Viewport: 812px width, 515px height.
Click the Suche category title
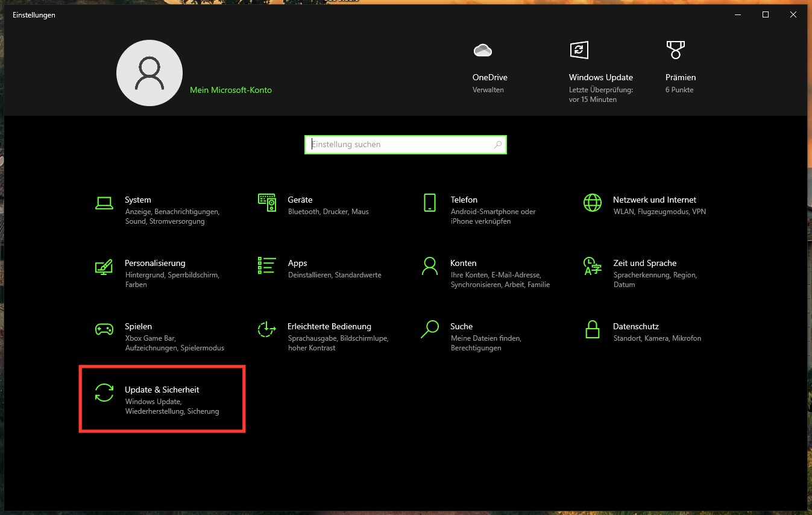click(462, 326)
